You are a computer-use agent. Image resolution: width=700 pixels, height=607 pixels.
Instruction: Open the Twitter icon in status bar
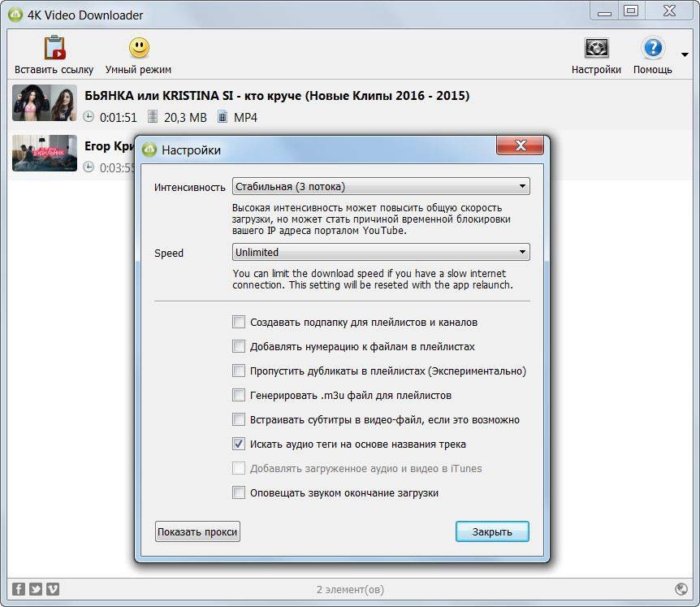tap(36, 589)
